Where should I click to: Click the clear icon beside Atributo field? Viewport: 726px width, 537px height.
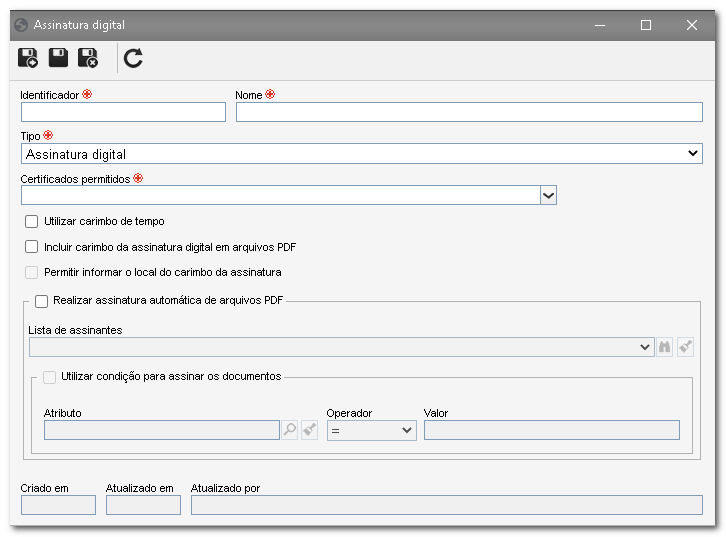tap(309, 430)
